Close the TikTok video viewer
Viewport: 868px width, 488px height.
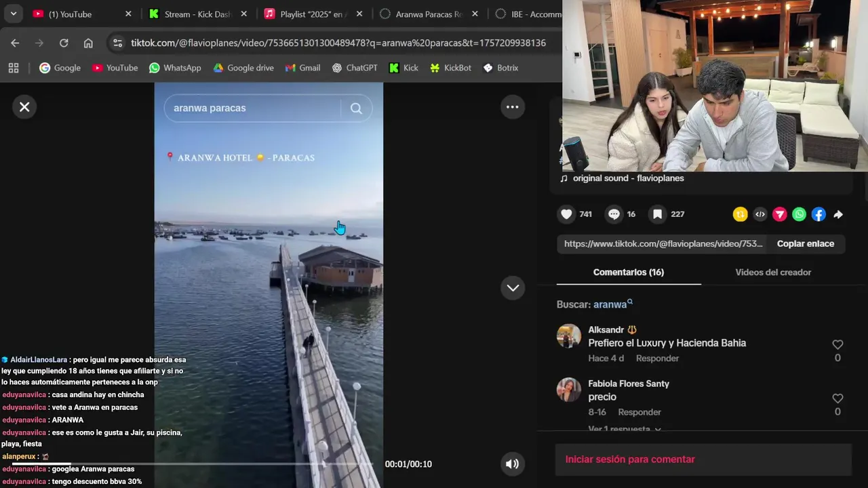coord(24,107)
